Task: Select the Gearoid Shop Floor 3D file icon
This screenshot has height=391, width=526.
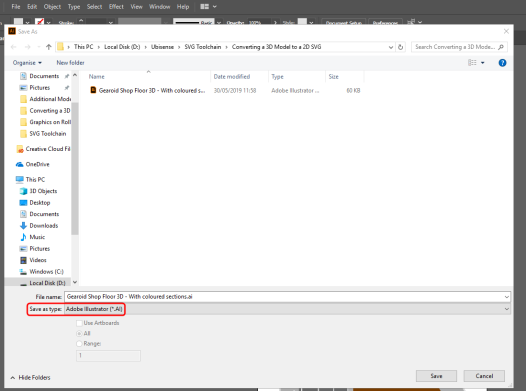Action: coord(93,90)
